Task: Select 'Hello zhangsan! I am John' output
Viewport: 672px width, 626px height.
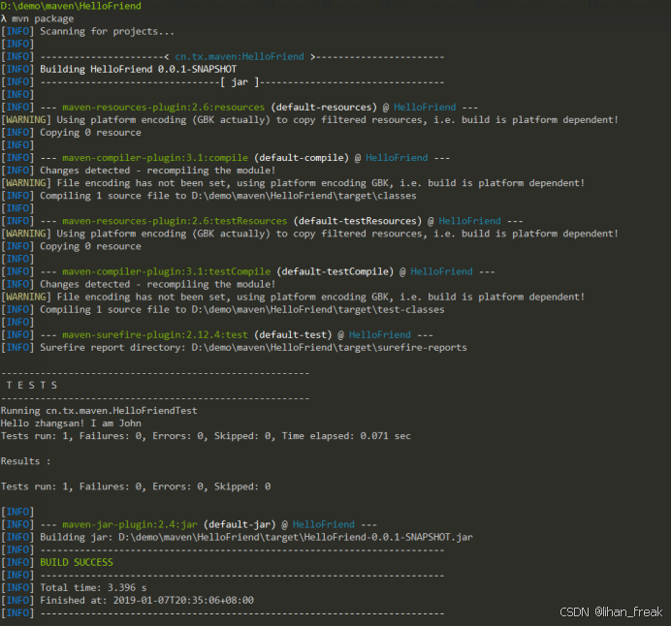Action: pyautogui.click(x=71, y=423)
